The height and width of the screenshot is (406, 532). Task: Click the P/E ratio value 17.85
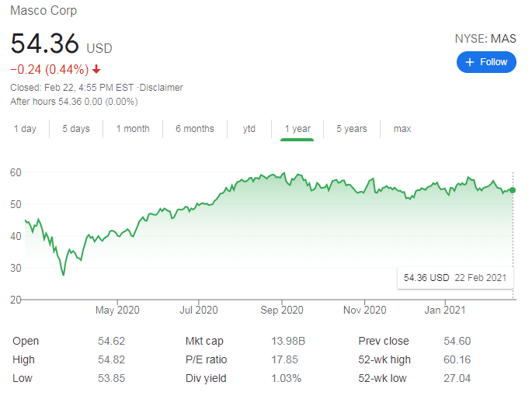(284, 359)
